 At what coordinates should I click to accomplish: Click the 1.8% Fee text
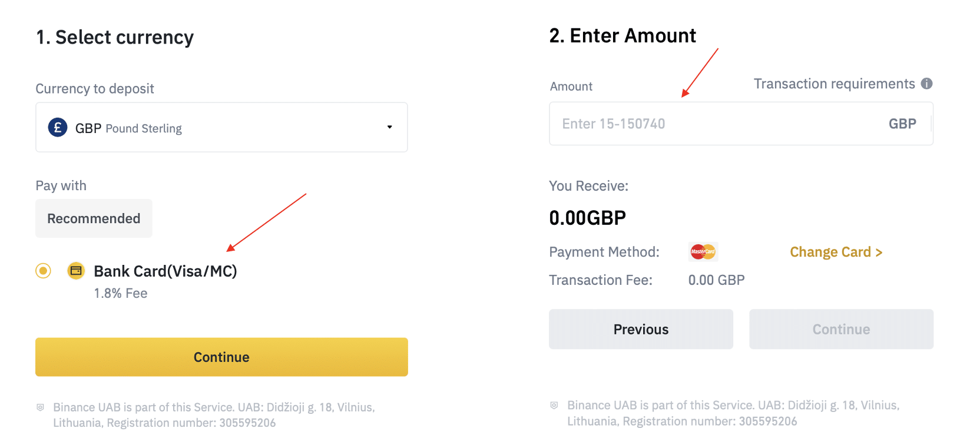click(x=121, y=293)
